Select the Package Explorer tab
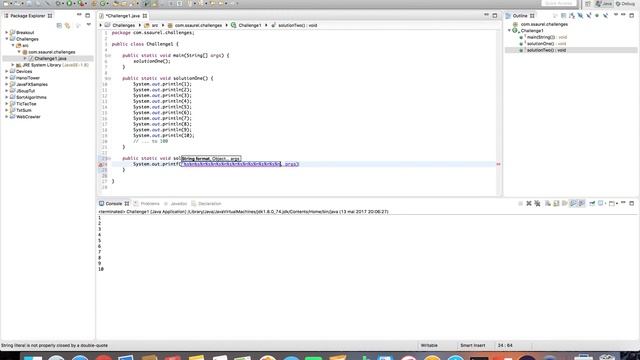 [x=28, y=16]
